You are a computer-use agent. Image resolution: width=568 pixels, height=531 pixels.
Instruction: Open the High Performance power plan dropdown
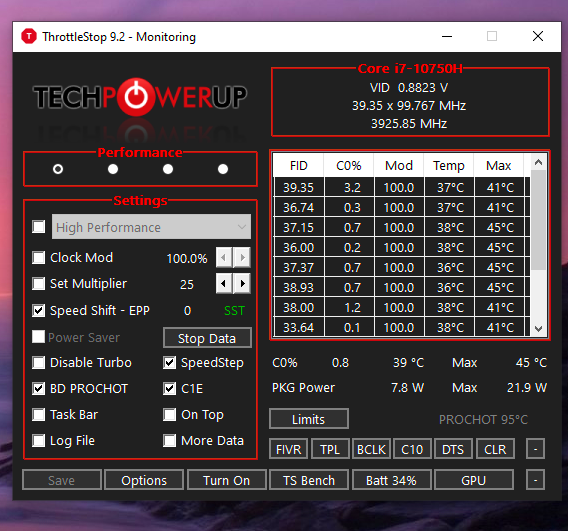coord(151,227)
